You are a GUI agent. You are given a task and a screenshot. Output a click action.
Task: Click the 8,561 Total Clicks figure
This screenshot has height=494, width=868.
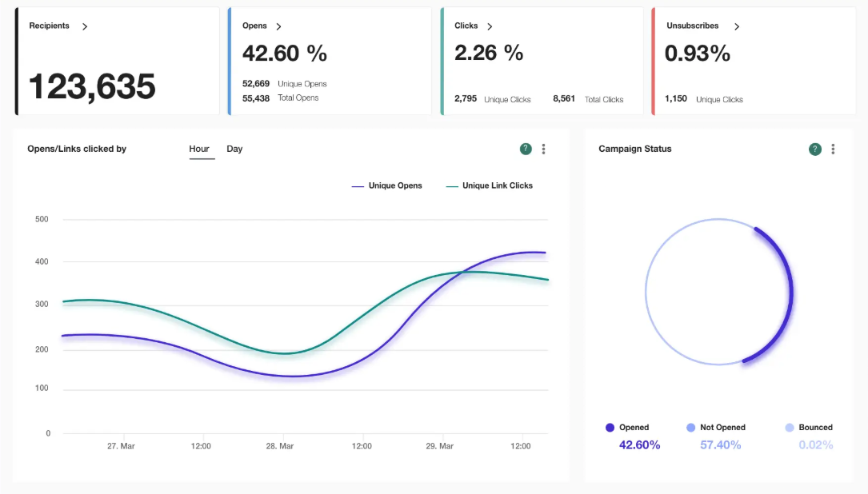point(564,99)
